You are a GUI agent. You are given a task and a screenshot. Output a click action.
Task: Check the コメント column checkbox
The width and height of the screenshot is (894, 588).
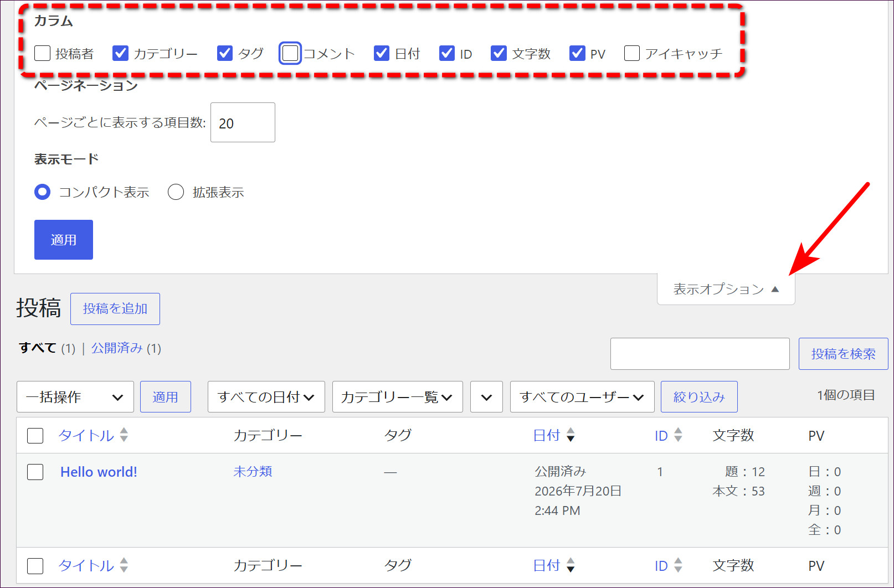(x=290, y=53)
